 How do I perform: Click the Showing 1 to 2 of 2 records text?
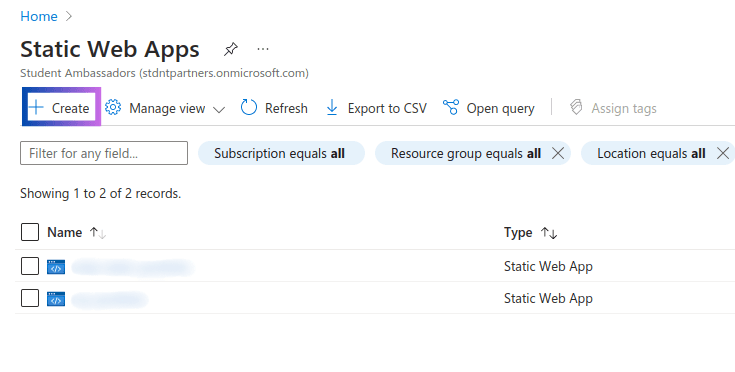101,193
